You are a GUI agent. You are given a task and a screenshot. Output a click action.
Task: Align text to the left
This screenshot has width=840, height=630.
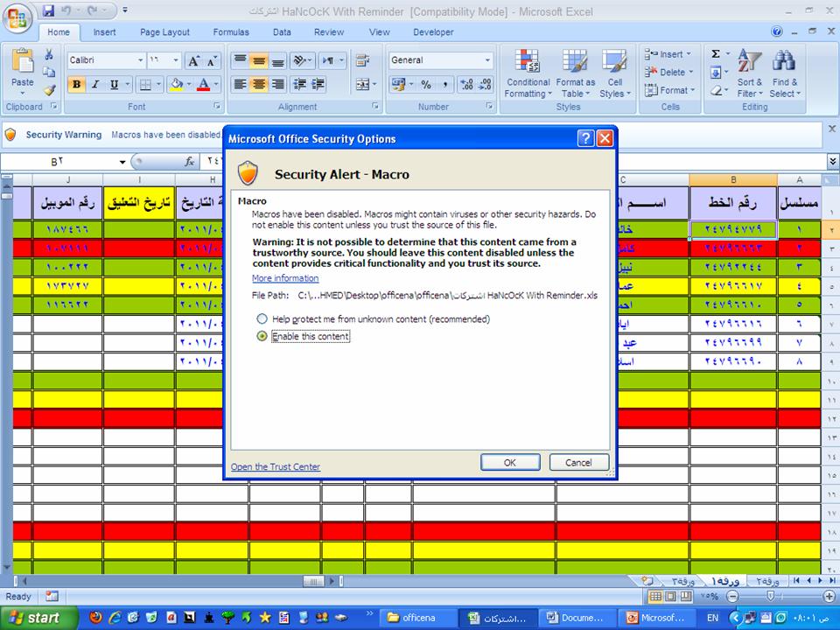coord(241,85)
